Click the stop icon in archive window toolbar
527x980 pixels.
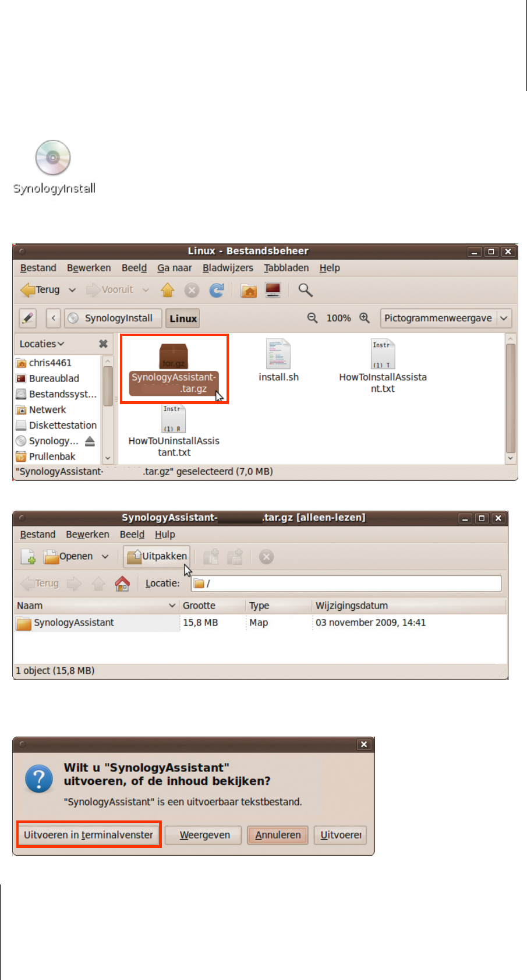pyautogui.click(x=266, y=557)
